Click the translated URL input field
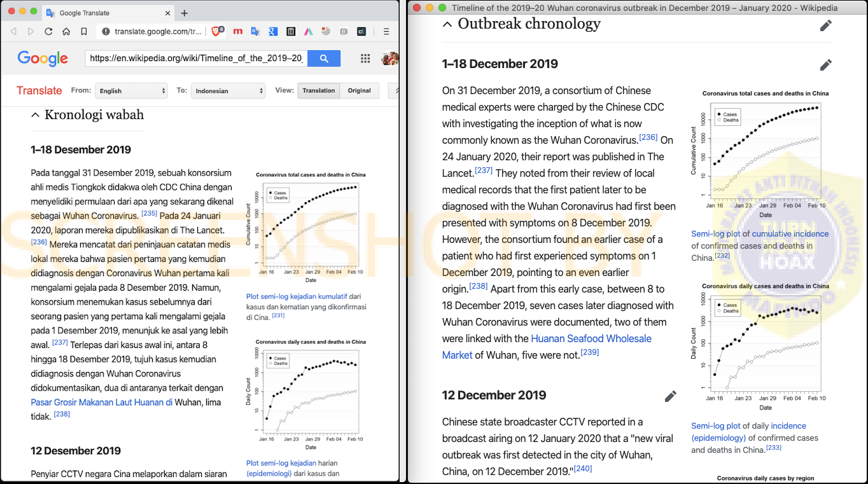The width and height of the screenshot is (868, 484). [196, 59]
